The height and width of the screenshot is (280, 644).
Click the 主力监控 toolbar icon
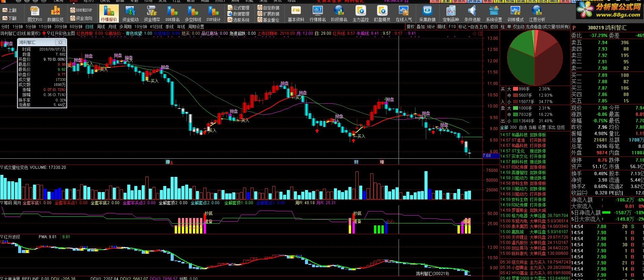[x=361, y=14]
